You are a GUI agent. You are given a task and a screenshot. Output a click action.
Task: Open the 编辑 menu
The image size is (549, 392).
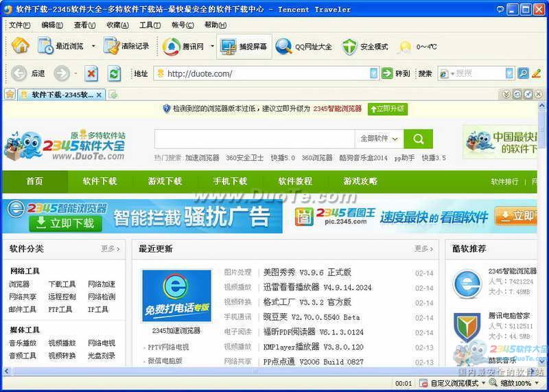52,25
